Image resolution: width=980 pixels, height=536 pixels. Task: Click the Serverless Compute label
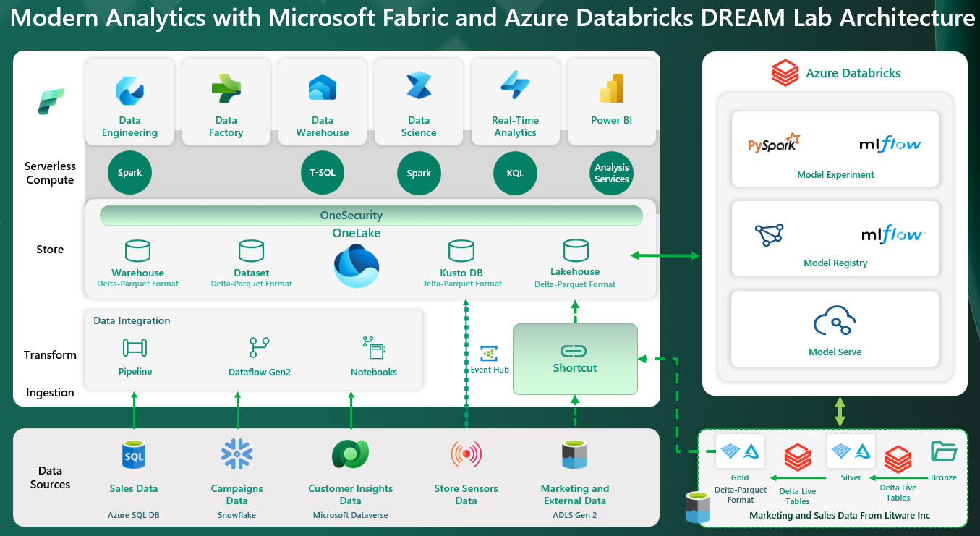tap(50, 173)
